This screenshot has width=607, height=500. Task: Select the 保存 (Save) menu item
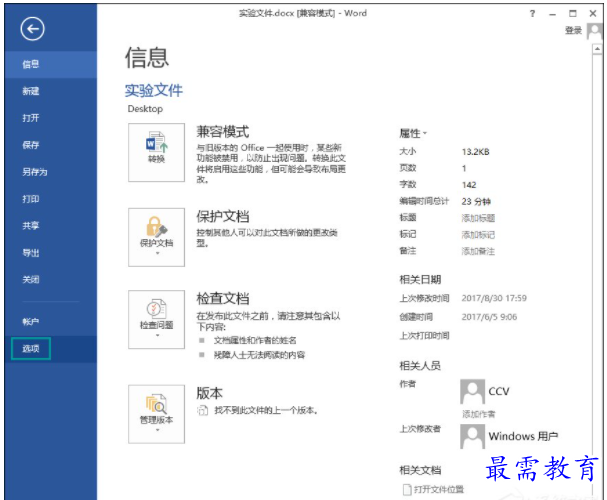click(51, 145)
